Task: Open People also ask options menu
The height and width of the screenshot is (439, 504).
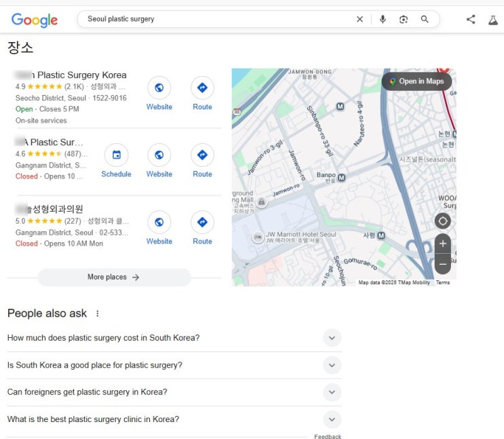Action: click(98, 313)
